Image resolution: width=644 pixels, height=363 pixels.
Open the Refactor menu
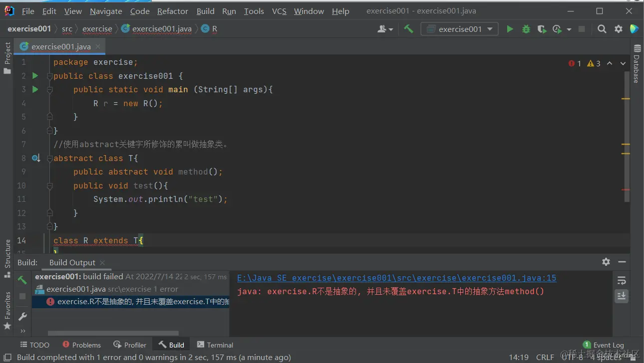[x=173, y=11]
